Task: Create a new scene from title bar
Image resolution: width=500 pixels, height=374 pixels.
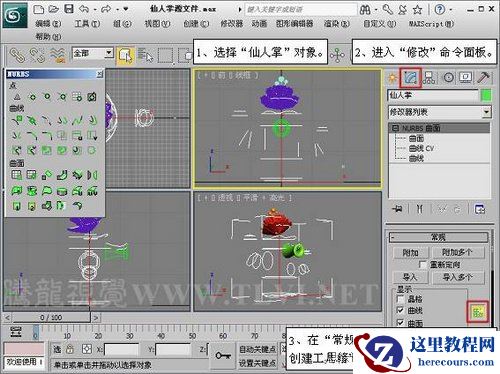Action: tap(39, 9)
